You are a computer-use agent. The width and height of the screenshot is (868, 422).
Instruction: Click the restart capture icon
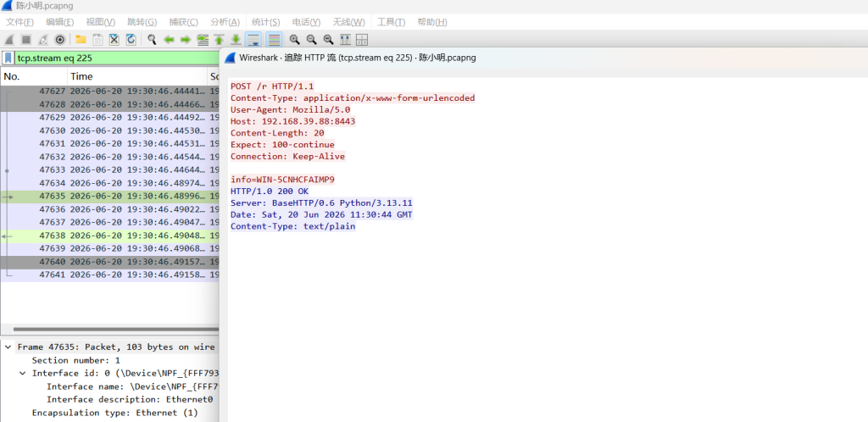coord(42,40)
